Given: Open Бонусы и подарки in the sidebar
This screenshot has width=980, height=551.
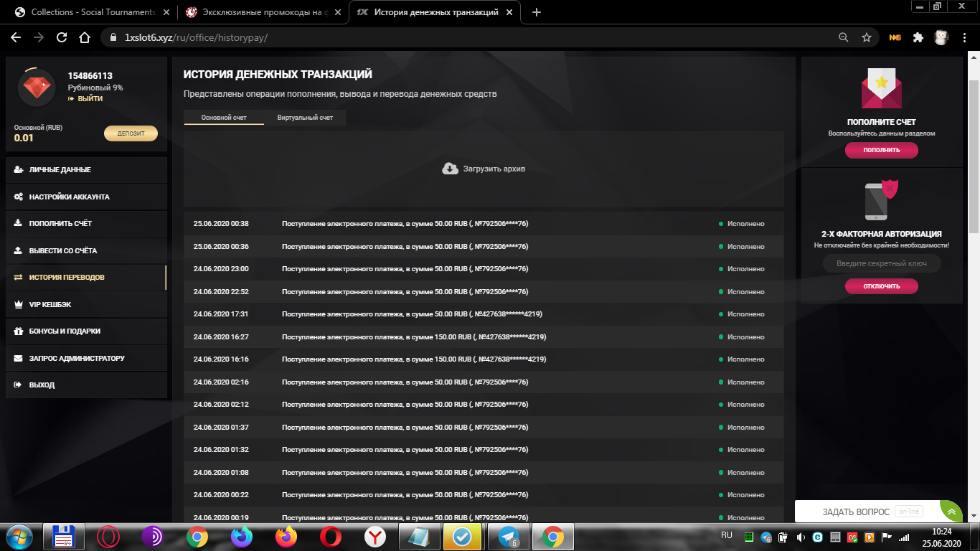Looking at the screenshot, I should pos(87,331).
